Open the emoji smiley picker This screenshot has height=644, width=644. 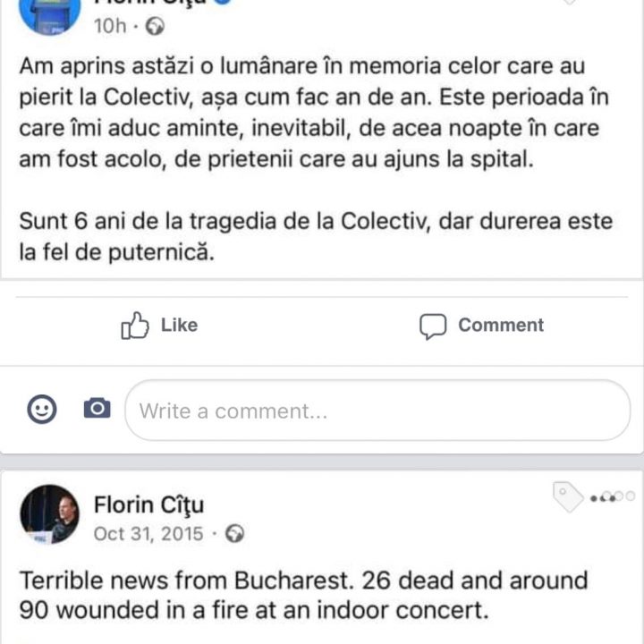(x=42, y=410)
